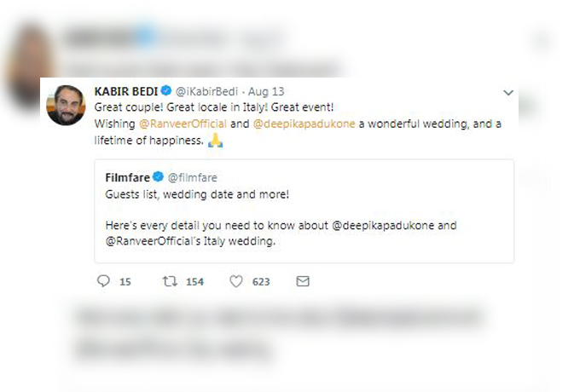Click the retweet count 154

pyautogui.click(x=194, y=281)
